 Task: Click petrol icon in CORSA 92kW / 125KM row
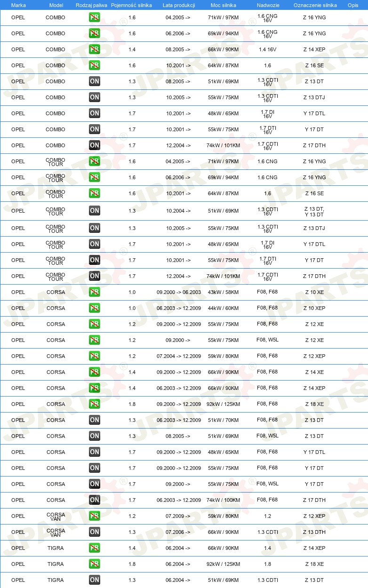point(94,404)
